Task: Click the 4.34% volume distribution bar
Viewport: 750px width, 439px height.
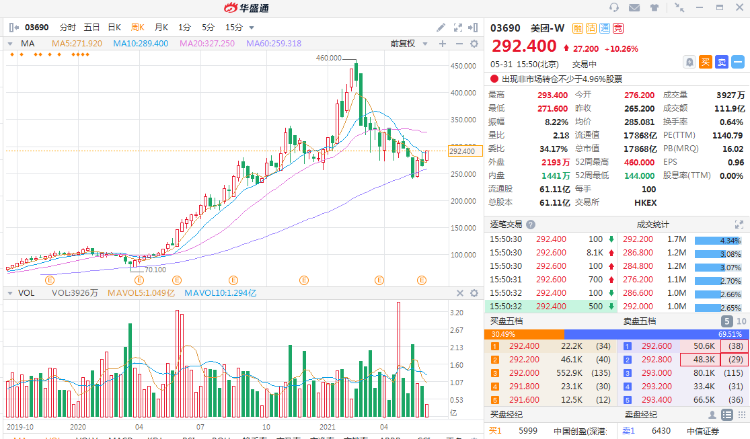Action: [x=718, y=240]
